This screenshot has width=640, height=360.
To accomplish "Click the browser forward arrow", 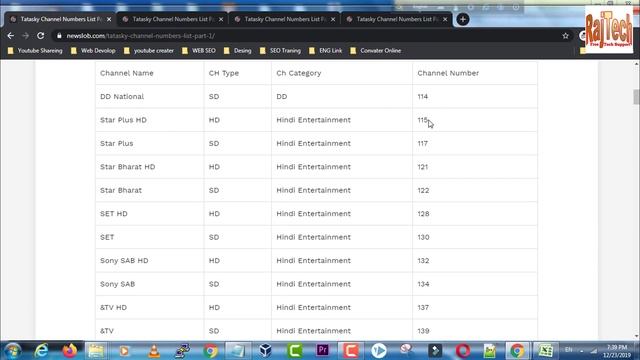I will [25, 36].
